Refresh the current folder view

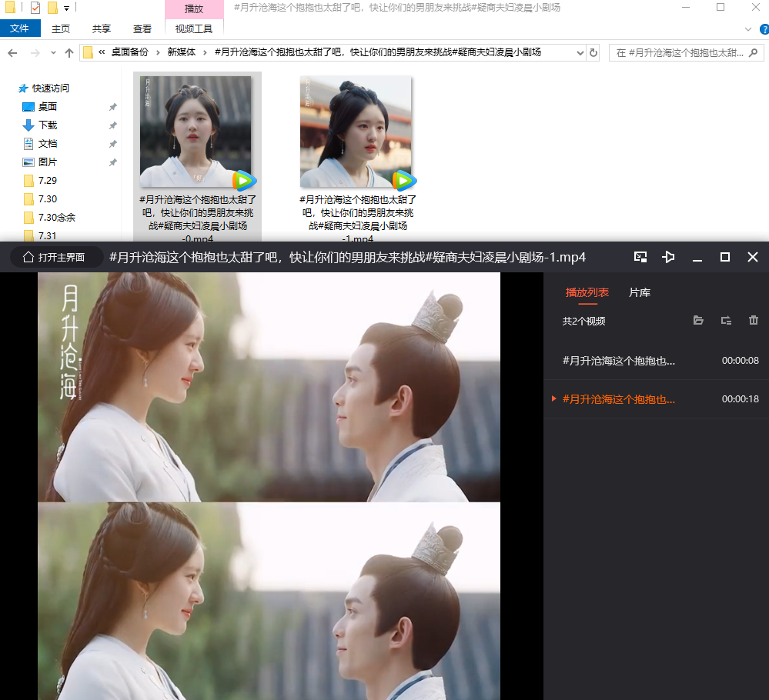pyautogui.click(x=593, y=53)
